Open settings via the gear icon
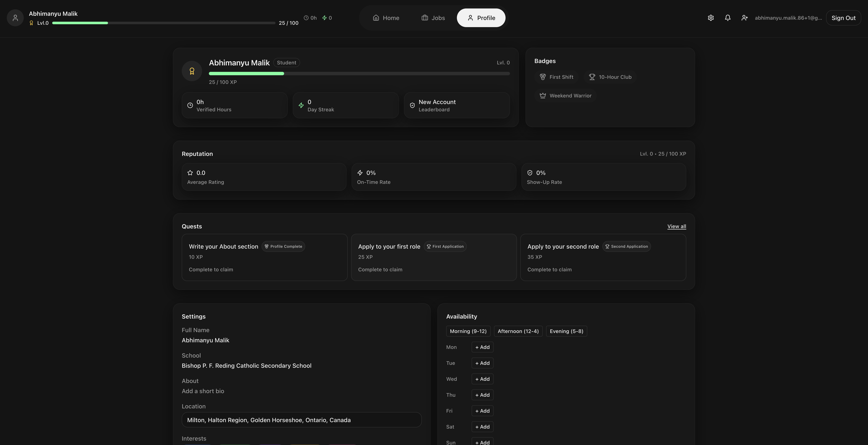This screenshot has width=868, height=445. [x=711, y=18]
